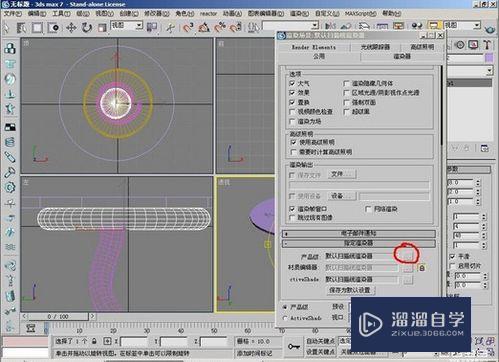Toggle the angle snap icon

(x=204, y=27)
